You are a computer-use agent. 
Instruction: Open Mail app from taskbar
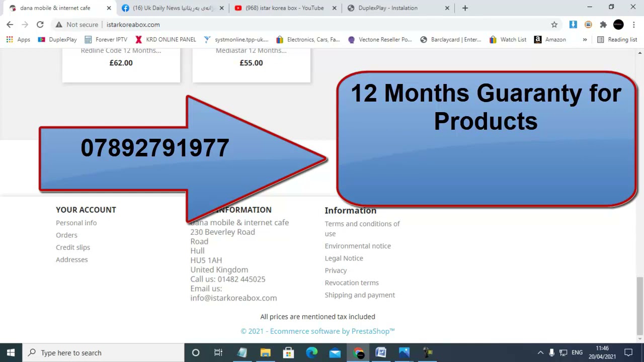[x=335, y=352]
